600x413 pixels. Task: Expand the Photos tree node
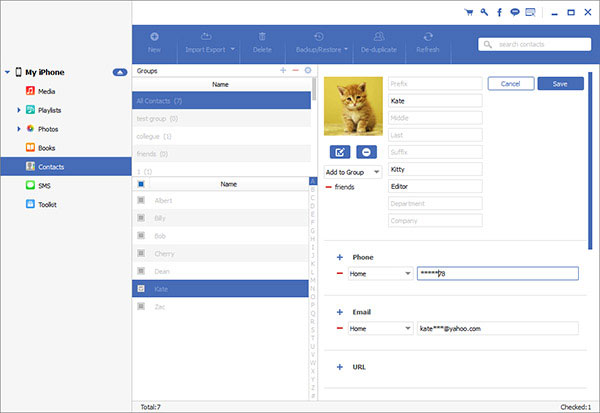[x=19, y=129]
